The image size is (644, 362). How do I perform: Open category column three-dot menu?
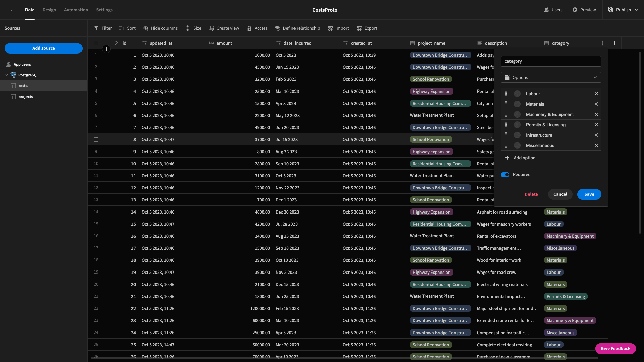pyautogui.click(x=602, y=43)
